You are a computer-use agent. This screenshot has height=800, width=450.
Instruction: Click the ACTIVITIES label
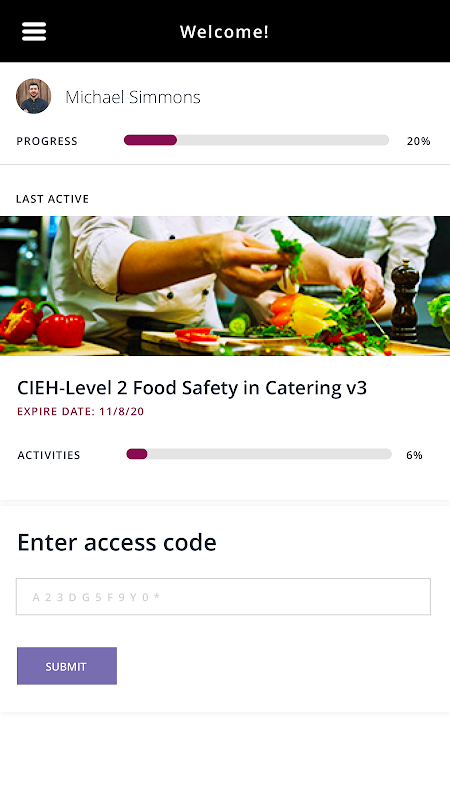click(49, 455)
